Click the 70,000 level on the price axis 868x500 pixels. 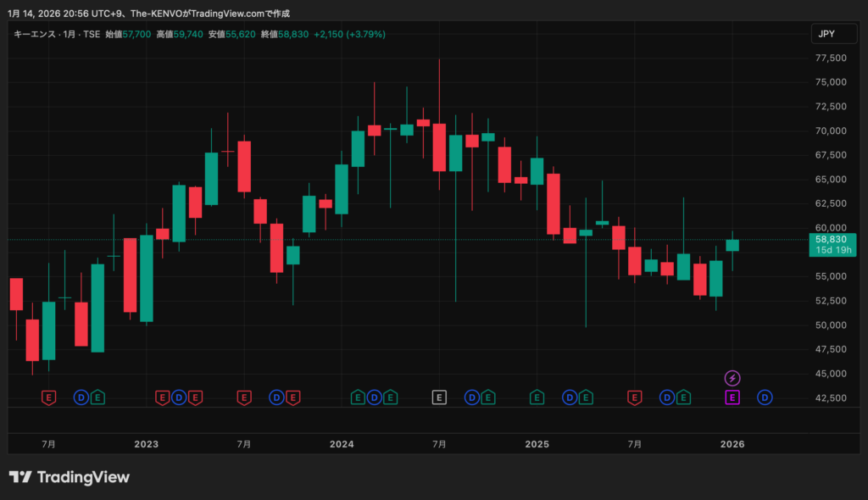(832, 131)
